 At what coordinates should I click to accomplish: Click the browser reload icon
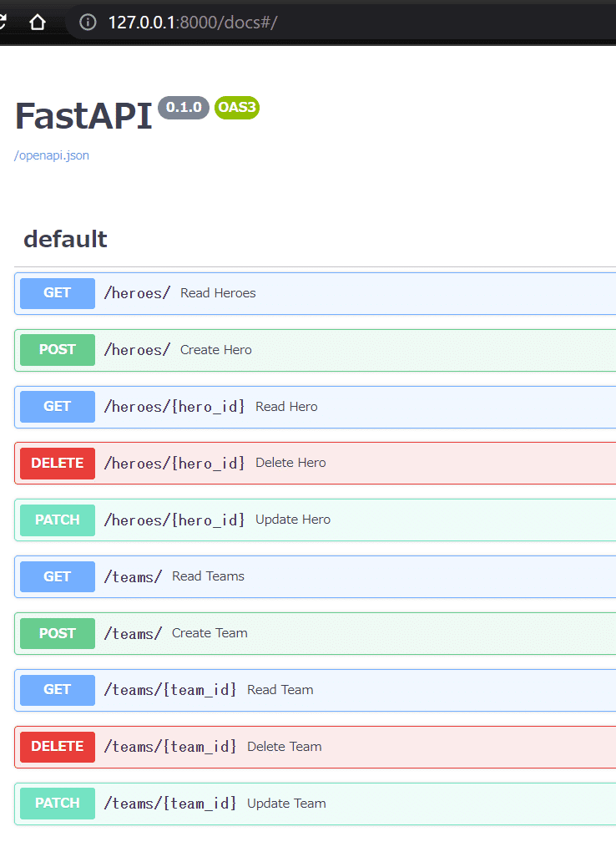[x=3, y=23]
